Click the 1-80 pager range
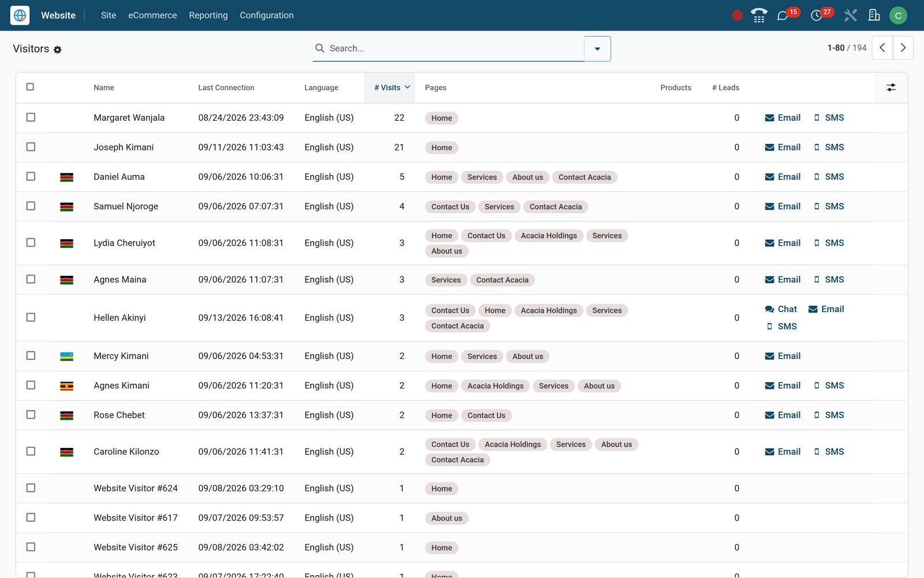Viewport: 924px width, 578px height. point(836,48)
